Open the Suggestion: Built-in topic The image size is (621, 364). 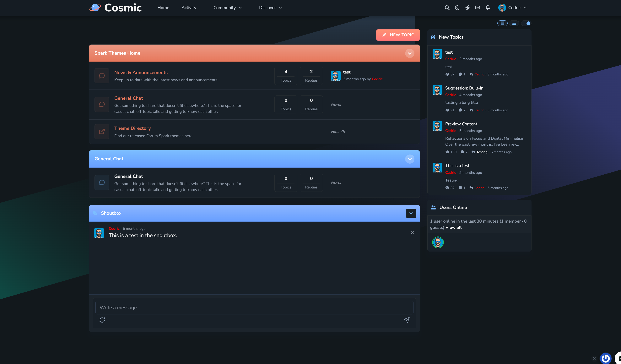click(464, 88)
